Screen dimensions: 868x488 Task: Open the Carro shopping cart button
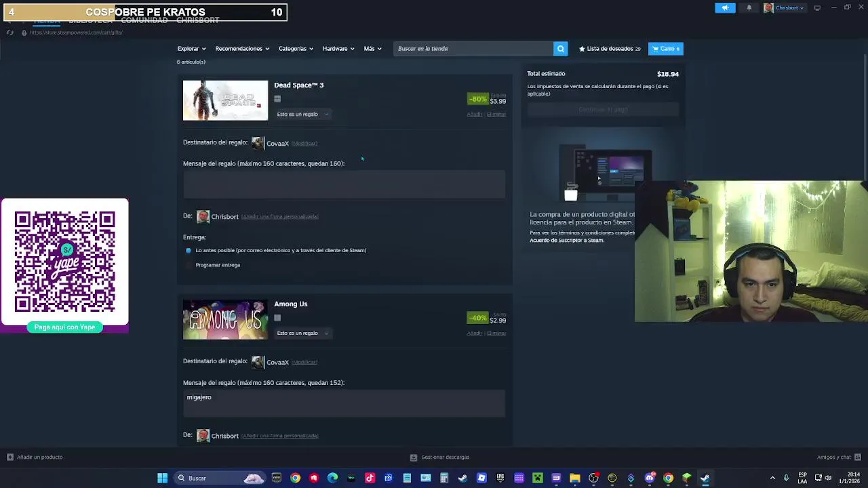(x=666, y=49)
